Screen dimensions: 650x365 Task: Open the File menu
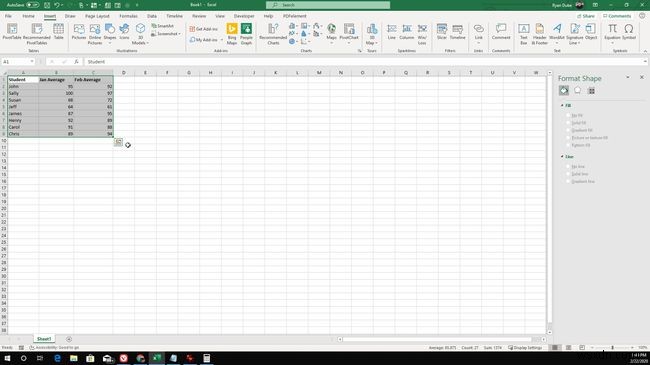click(x=8, y=16)
